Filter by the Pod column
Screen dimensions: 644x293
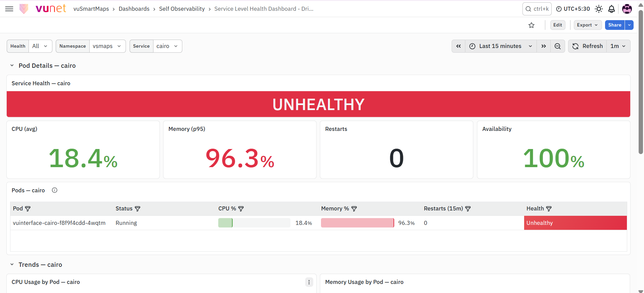(x=28, y=209)
